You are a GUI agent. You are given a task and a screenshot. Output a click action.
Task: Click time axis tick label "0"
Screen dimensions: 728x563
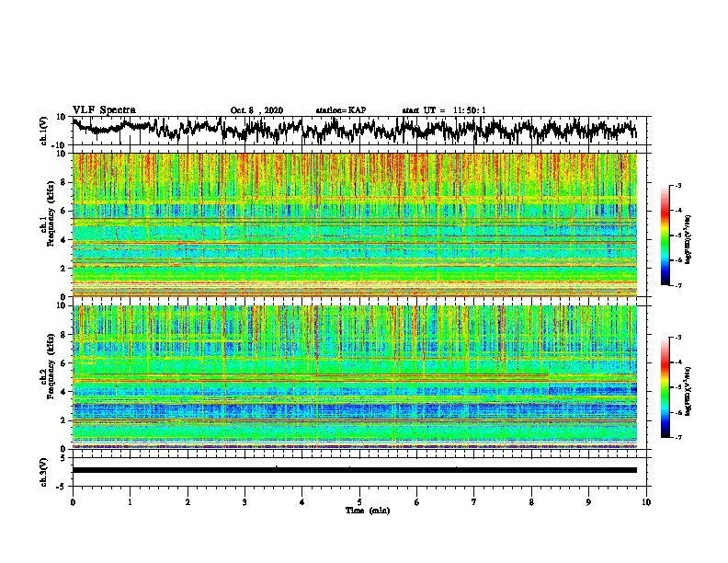point(73,502)
